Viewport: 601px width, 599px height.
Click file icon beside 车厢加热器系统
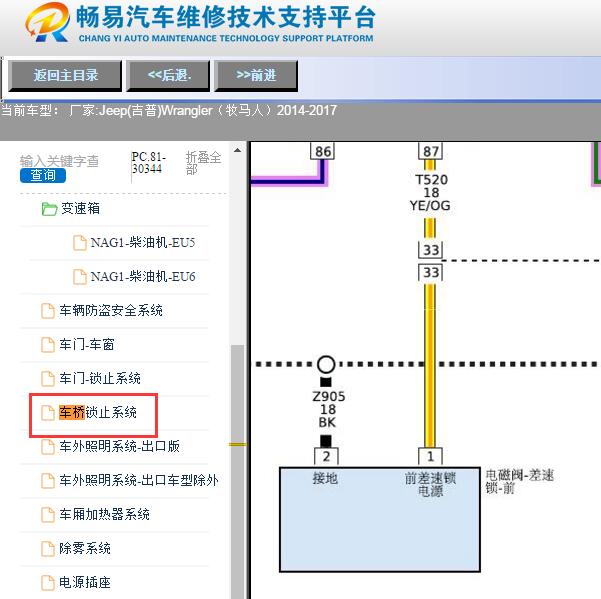click(x=48, y=515)
